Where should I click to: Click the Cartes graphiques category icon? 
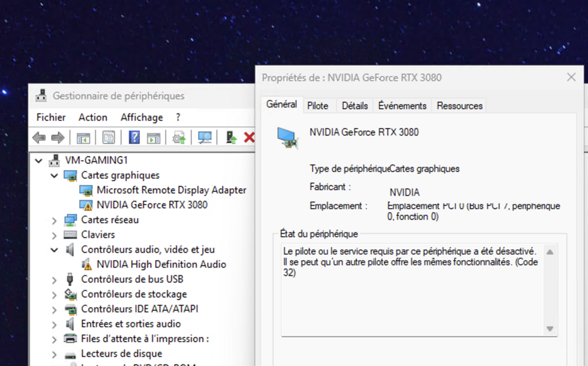tap(70, 175)
